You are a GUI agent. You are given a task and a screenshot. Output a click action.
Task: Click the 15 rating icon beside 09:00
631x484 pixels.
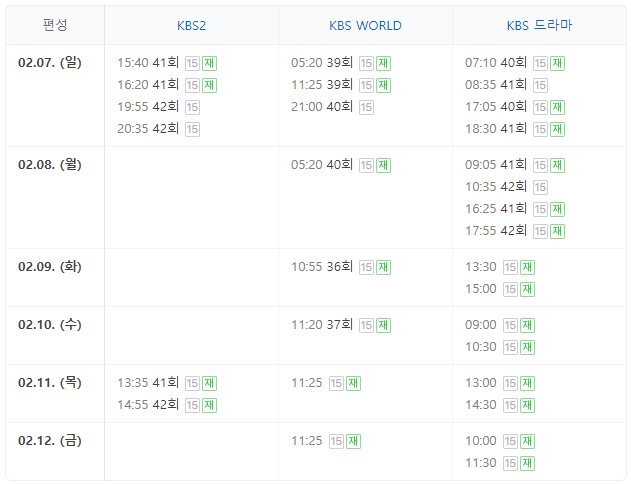[x=510, y=325]
